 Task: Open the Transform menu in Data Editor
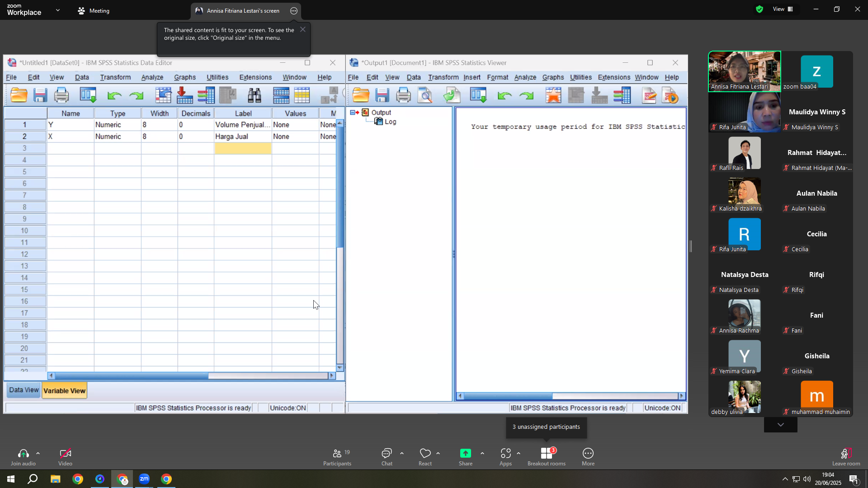(x=115, y=77)
